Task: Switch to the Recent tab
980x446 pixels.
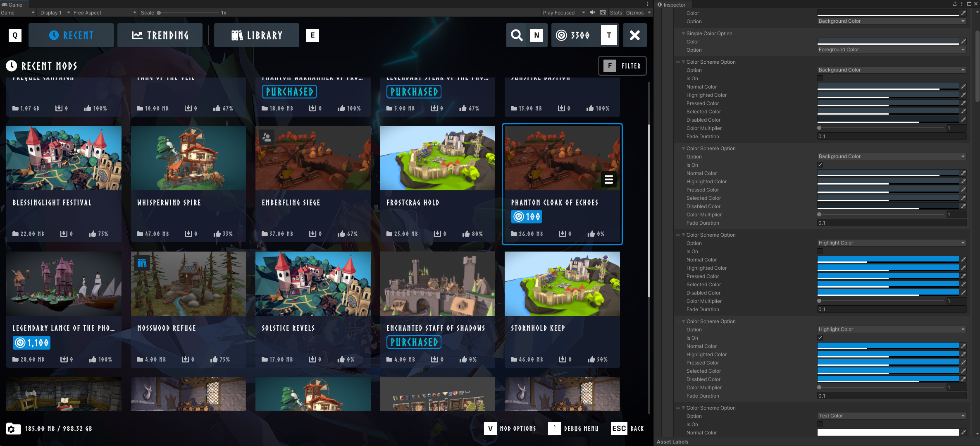Action: click(71, 35)
